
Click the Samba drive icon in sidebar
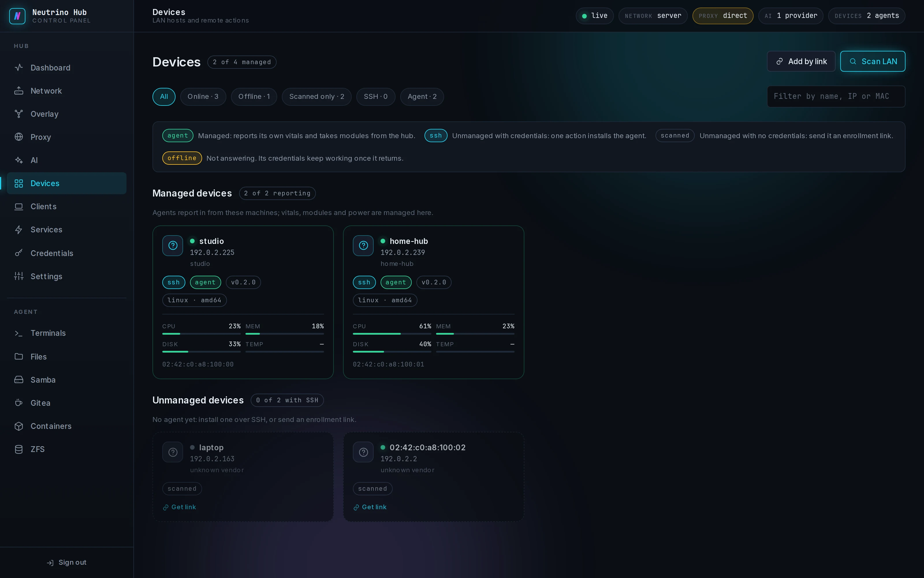[x=19, y=379]
